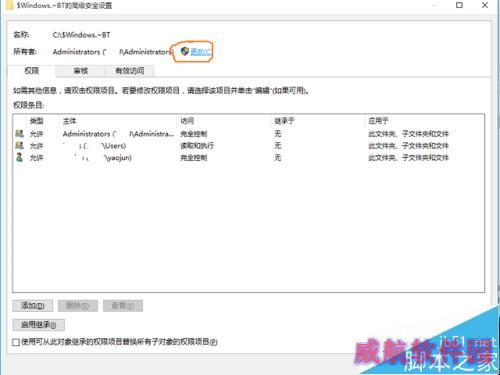Click the folder icon in title bar
This screenshot has width=500, height=375.
pos(10,5)
